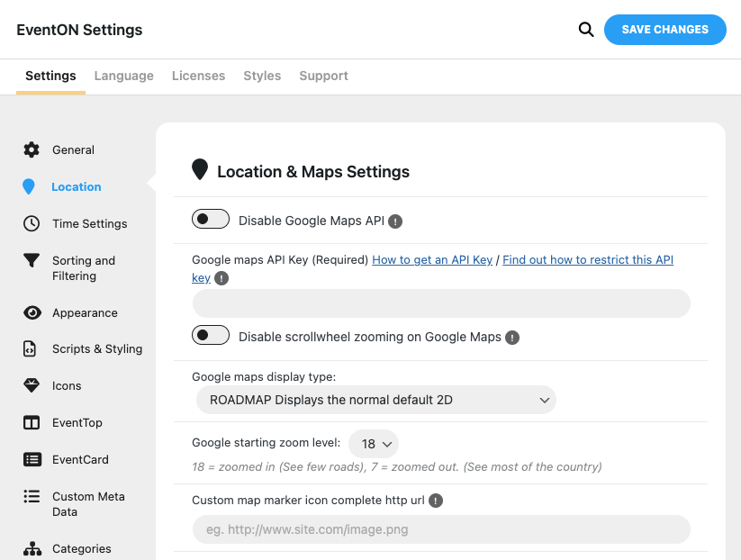Open the EventCard list icon
This screenshot has width=741, height=560.
32,460
